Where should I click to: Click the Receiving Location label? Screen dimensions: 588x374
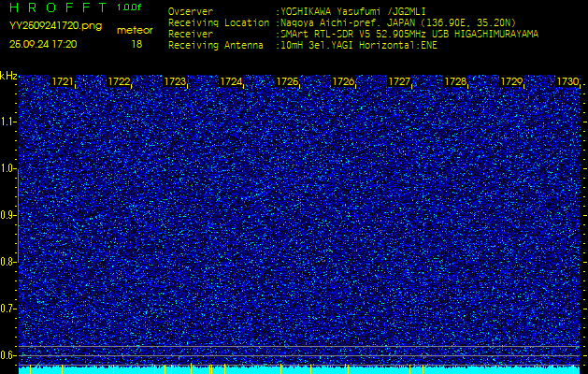click(x=219, y=22)
